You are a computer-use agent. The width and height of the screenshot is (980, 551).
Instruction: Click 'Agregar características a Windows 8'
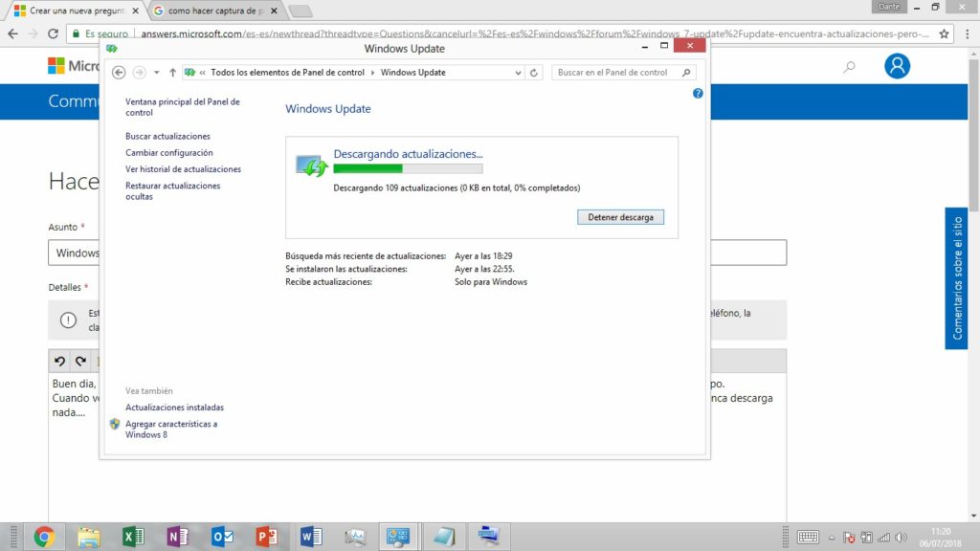tap(171, 430)
